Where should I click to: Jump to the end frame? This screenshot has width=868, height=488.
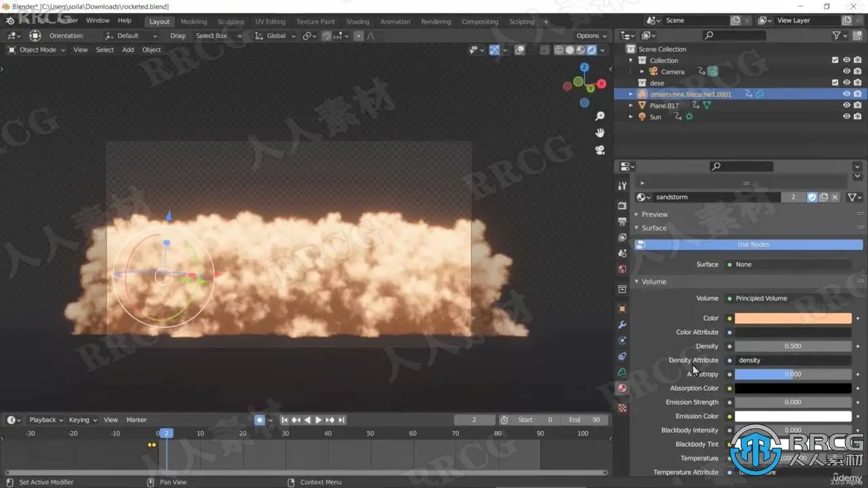tap(342, 420)
